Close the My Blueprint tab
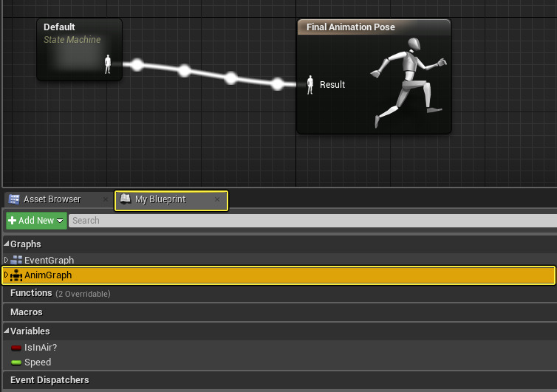Viewport: 557px width, 392px height. (217, 199)
